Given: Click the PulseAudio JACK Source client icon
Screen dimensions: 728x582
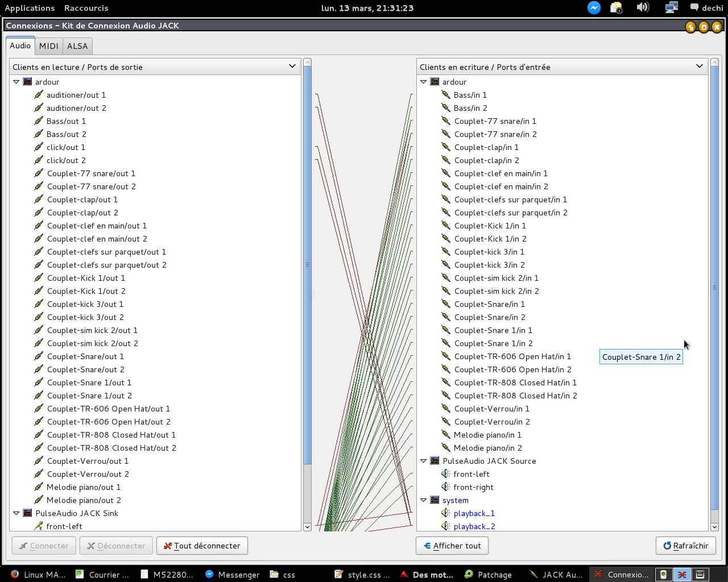Looking at the screenshot, I should click(x=435, y=461).
